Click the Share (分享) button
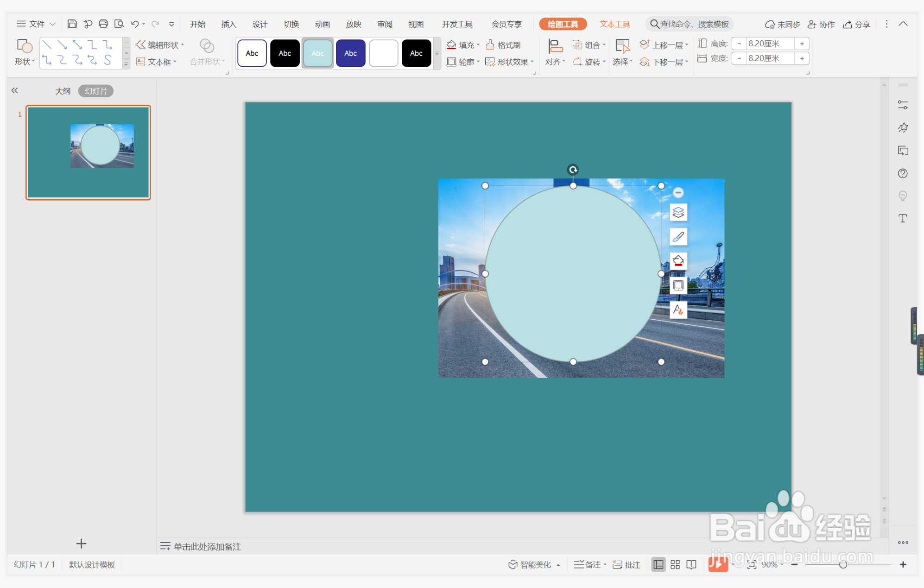Screen dimensions: 924x588 857,24
